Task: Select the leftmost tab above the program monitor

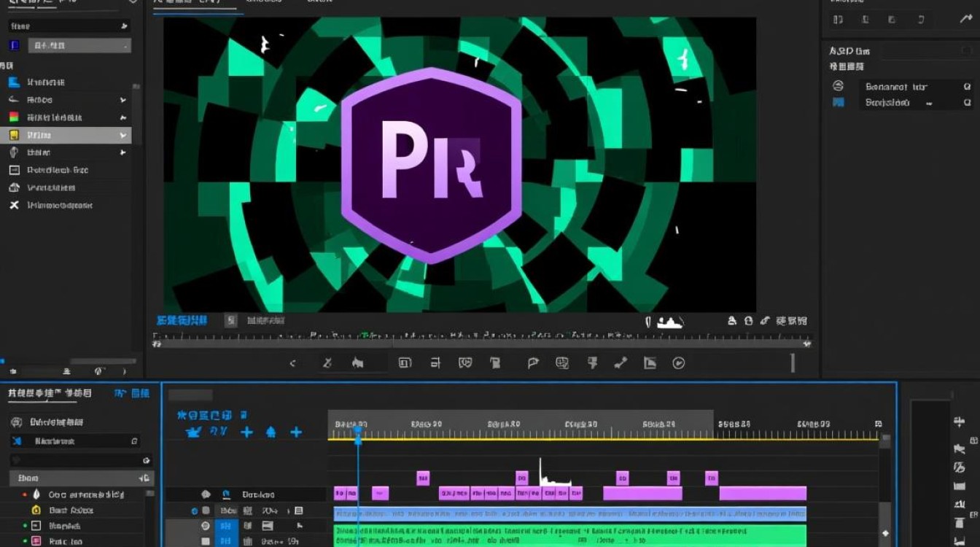Action: (x=195, y=4)
